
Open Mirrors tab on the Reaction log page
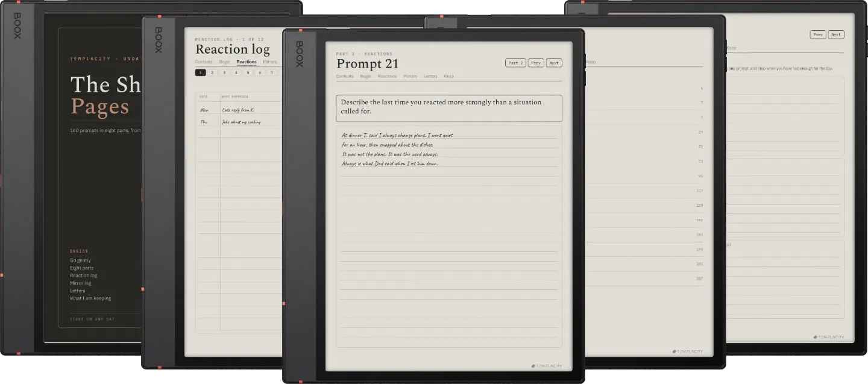point(269,62)
